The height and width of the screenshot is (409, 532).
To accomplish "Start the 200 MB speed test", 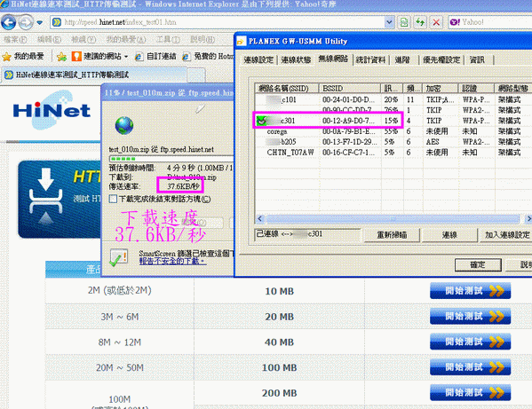I will (x=470, y=392).
